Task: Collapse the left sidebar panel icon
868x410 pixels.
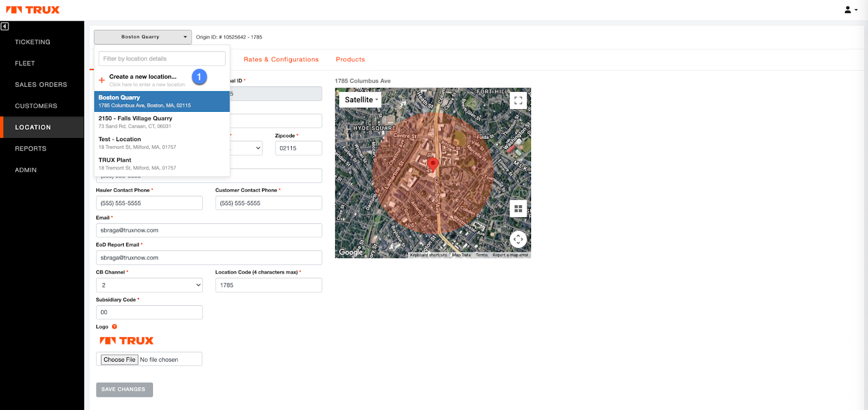Action: pyautogui.click(x=5, y=26)
